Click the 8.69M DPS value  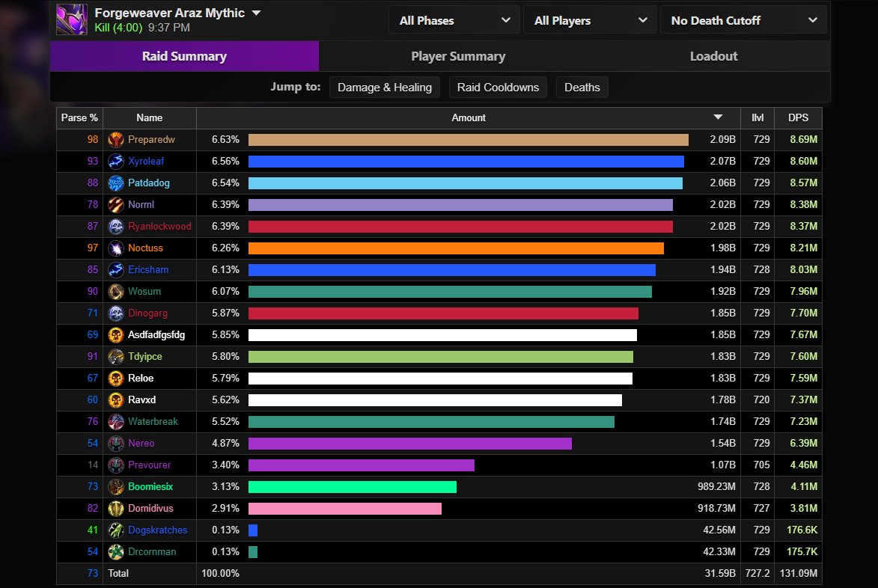point(804,139)
